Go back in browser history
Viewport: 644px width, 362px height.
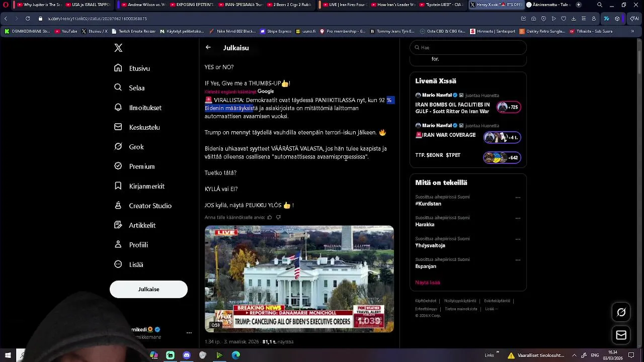pos(6,19)
